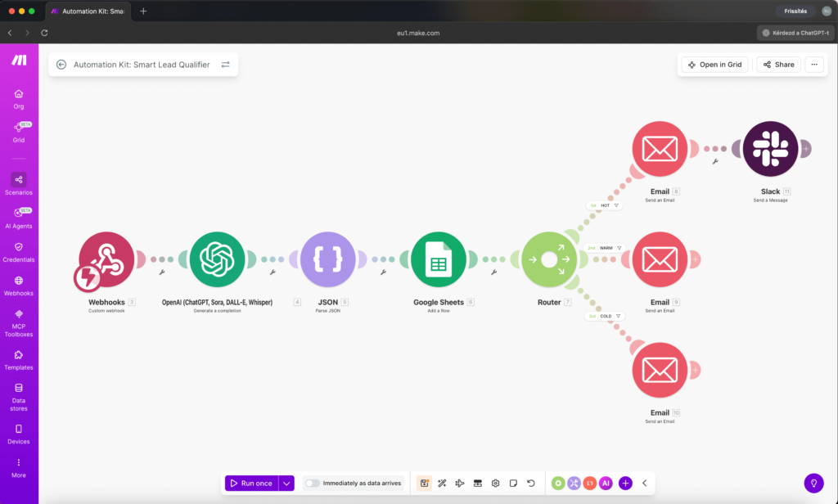The image size is (838, 504).
Task: Open the Google Sheets Add a Row module
Action: (440, 259)
